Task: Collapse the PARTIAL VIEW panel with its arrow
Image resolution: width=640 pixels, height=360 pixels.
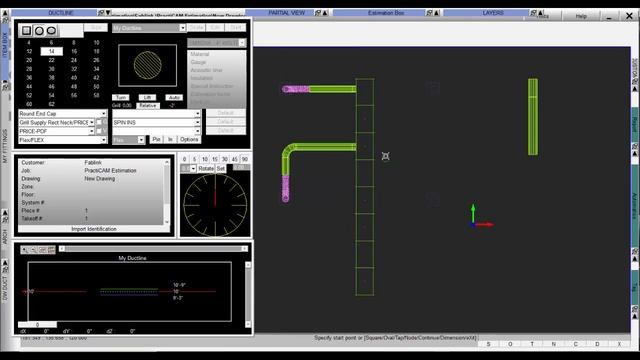Action: 325,13
